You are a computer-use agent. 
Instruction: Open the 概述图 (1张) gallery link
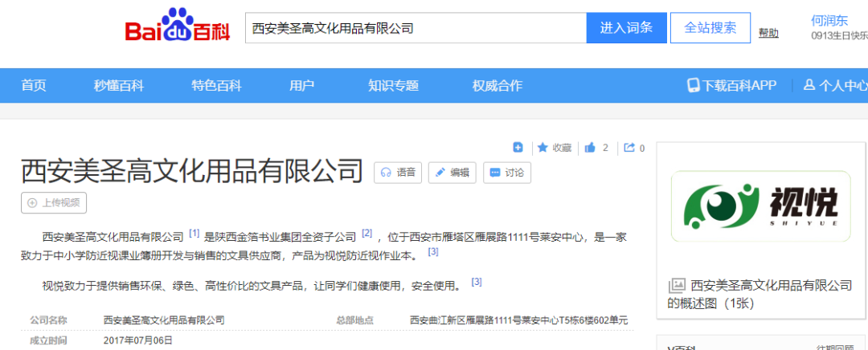pos(759,295)
